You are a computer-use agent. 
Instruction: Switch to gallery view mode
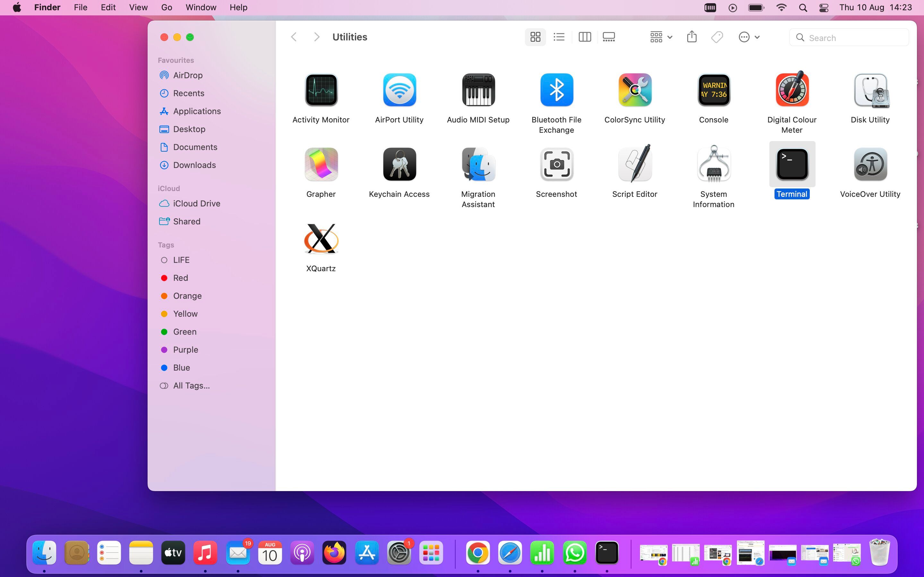(608, 37)
